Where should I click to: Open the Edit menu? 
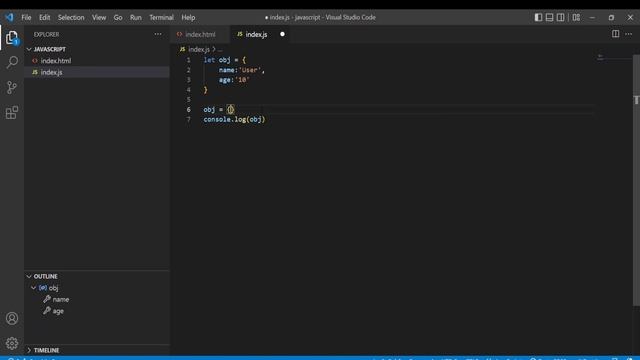[x=44, y=18]
